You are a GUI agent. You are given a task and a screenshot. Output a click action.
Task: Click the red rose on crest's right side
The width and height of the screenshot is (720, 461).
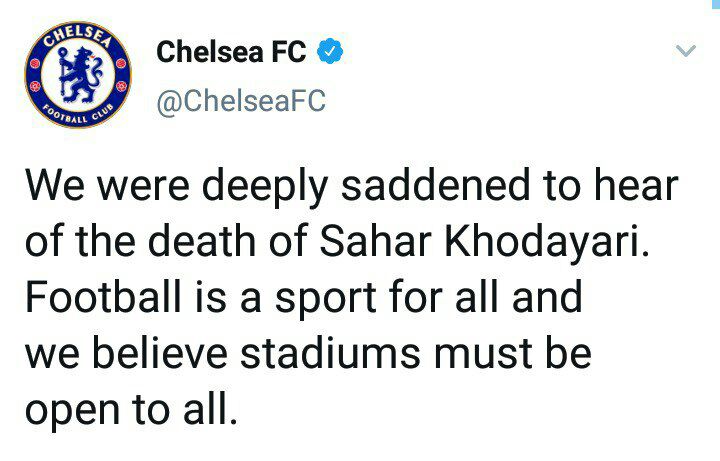pyautogui.click(x=121, y=75)
